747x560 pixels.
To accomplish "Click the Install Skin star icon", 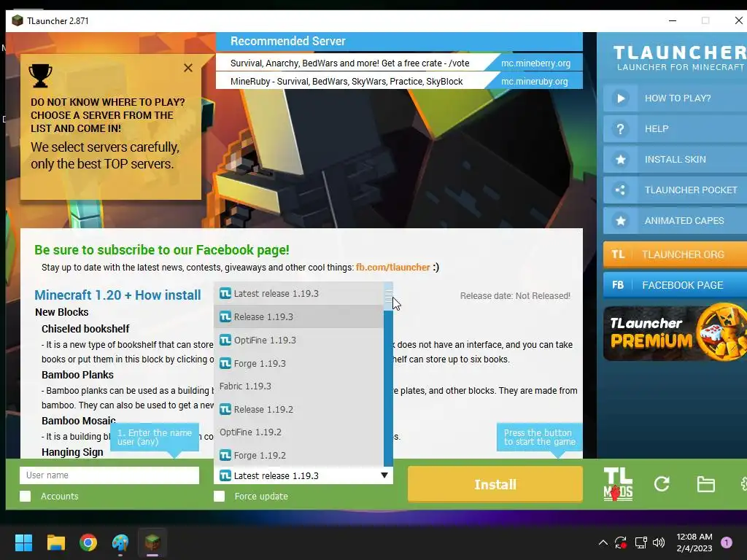I will pyautogui.click(x=620, y=160).
